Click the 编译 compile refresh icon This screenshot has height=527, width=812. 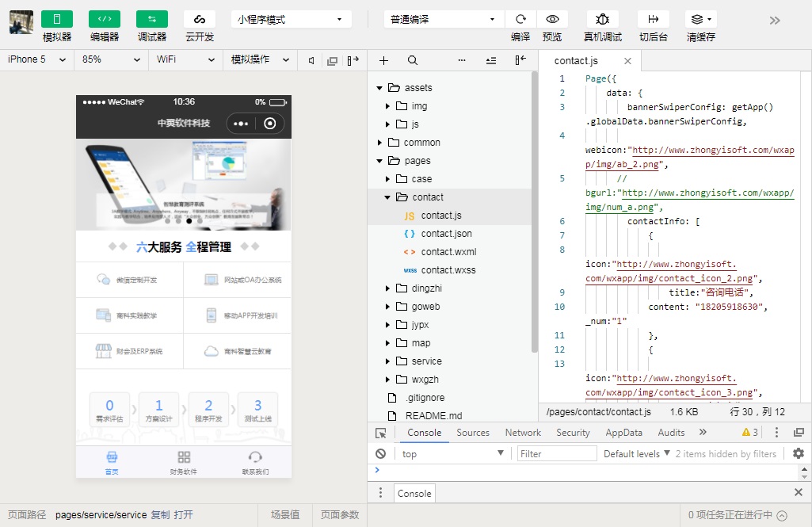[x=520, y=19]
